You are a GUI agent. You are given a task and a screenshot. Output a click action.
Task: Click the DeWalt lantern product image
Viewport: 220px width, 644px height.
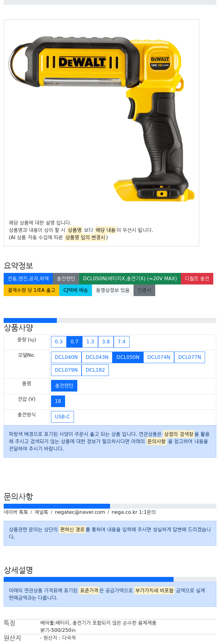(101, 118)
